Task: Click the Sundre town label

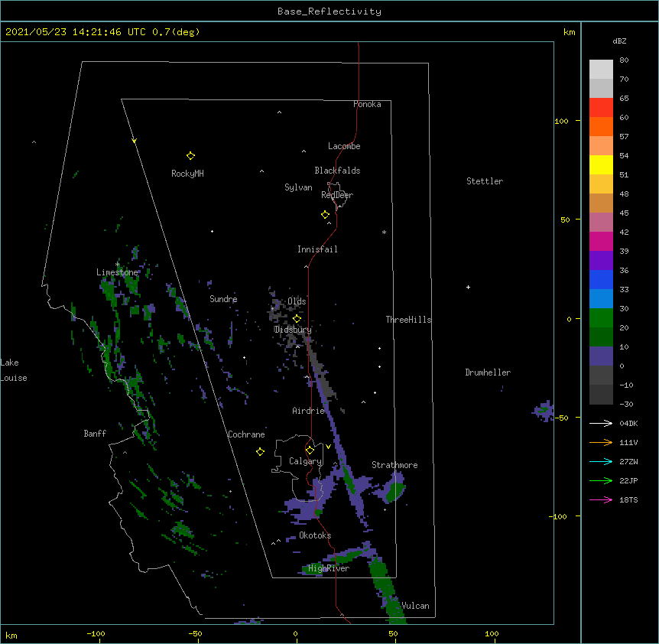Action: coord(223,299)
